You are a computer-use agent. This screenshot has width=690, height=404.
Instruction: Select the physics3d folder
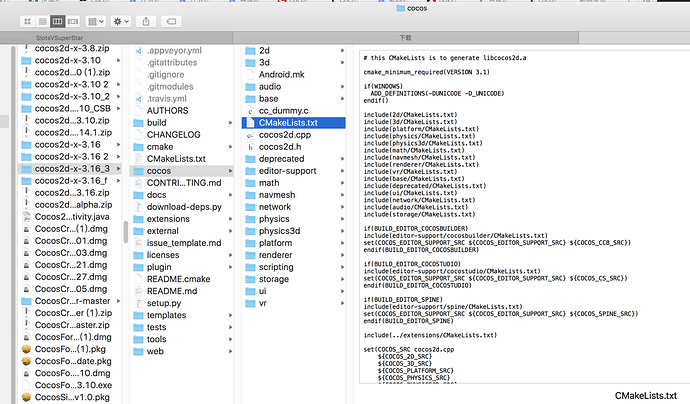(x=294, y=231)
